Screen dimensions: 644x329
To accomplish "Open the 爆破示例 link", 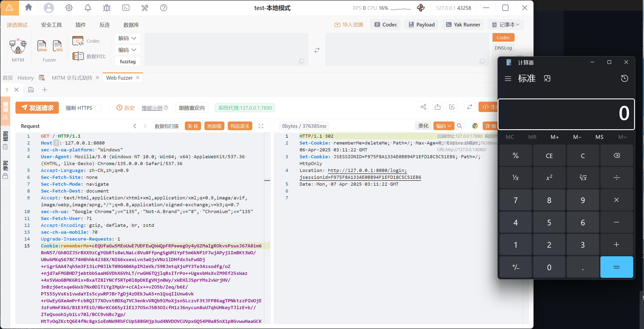I will (152, 108).
